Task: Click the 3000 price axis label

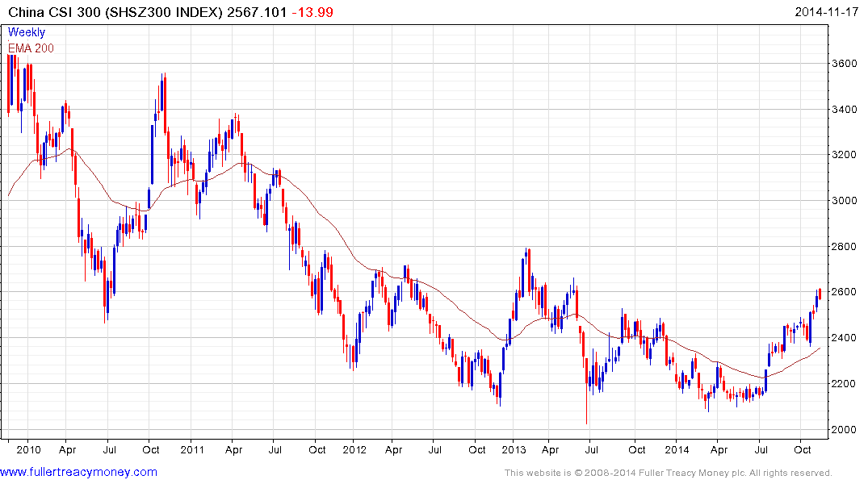Action: click(845, 201)
